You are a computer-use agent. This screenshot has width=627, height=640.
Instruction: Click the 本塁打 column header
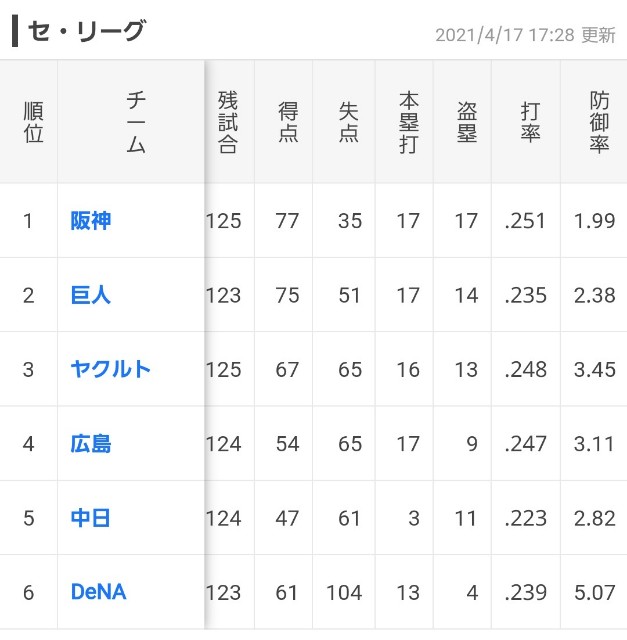pyautogui.click(x=409, y=122)
